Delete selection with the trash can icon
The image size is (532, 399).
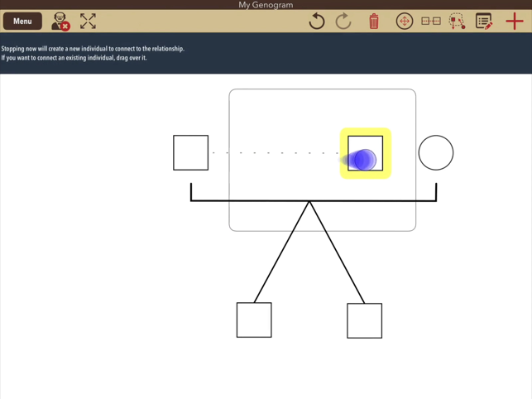[374, 21]
